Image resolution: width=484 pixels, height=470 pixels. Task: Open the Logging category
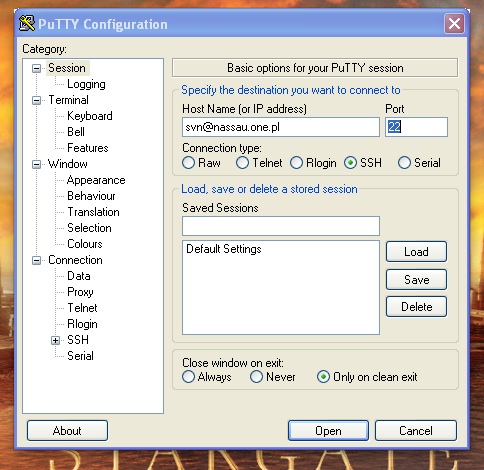tap(86, 84)
